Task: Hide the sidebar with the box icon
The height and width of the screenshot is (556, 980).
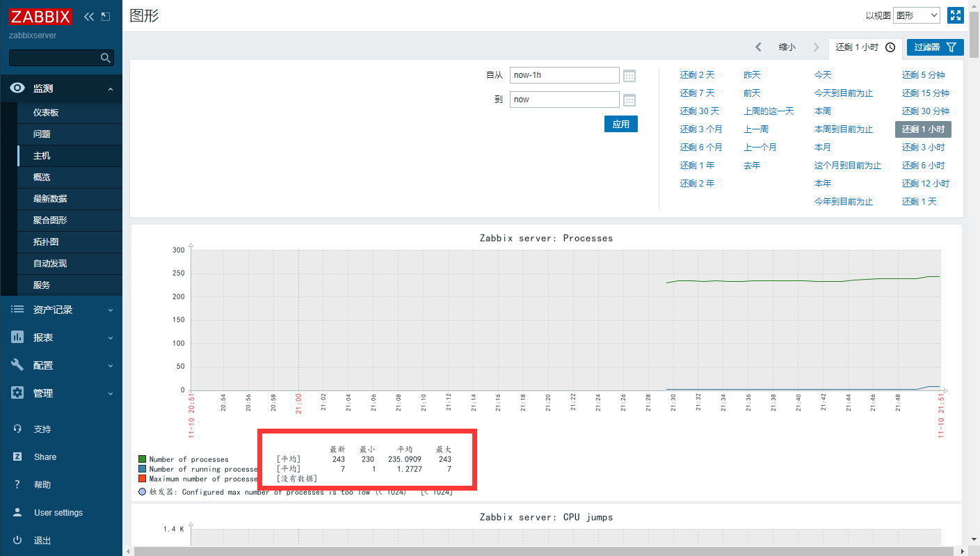Action: [106, 17]
